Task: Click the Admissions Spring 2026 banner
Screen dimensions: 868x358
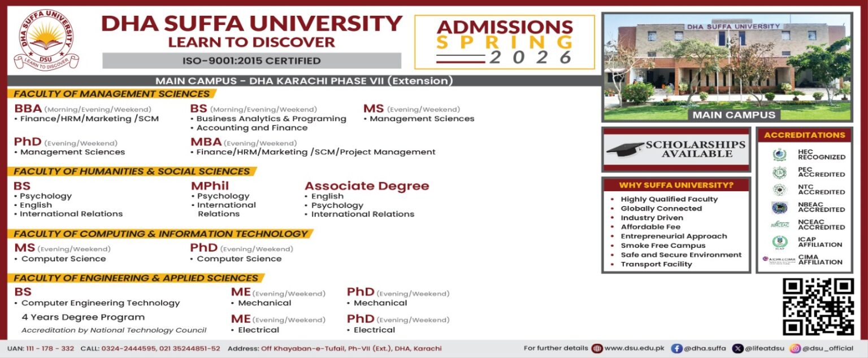Action: [x=504, y=42]
